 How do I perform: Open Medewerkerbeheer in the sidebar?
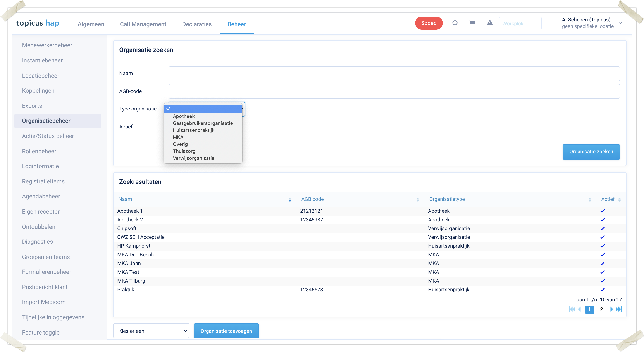(47, 45)
